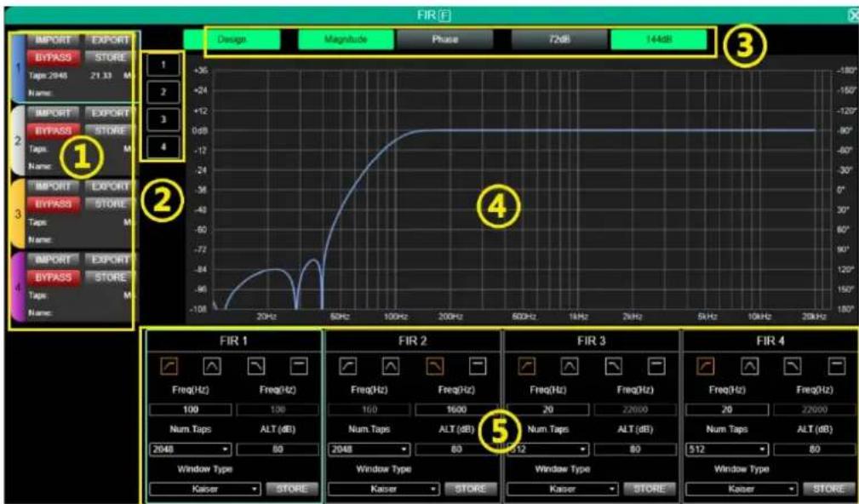Show curve 1 using the numbered box

tap(163, 66)
